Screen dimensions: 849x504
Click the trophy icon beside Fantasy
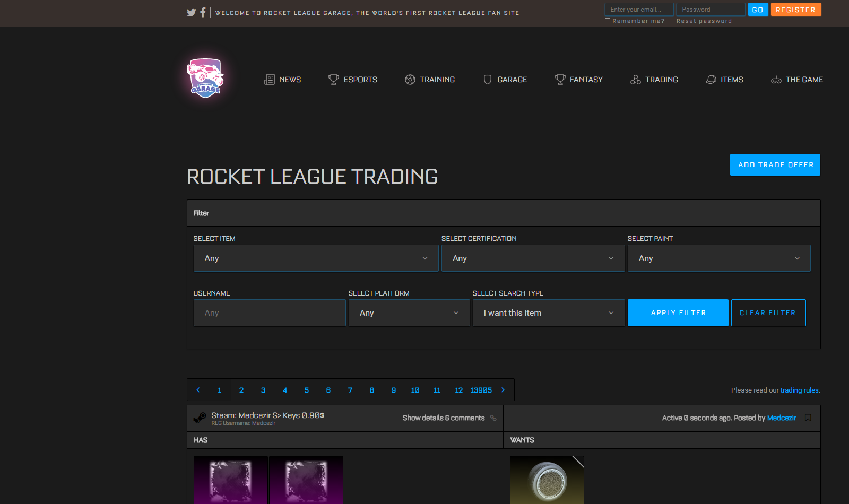(560, 80)
